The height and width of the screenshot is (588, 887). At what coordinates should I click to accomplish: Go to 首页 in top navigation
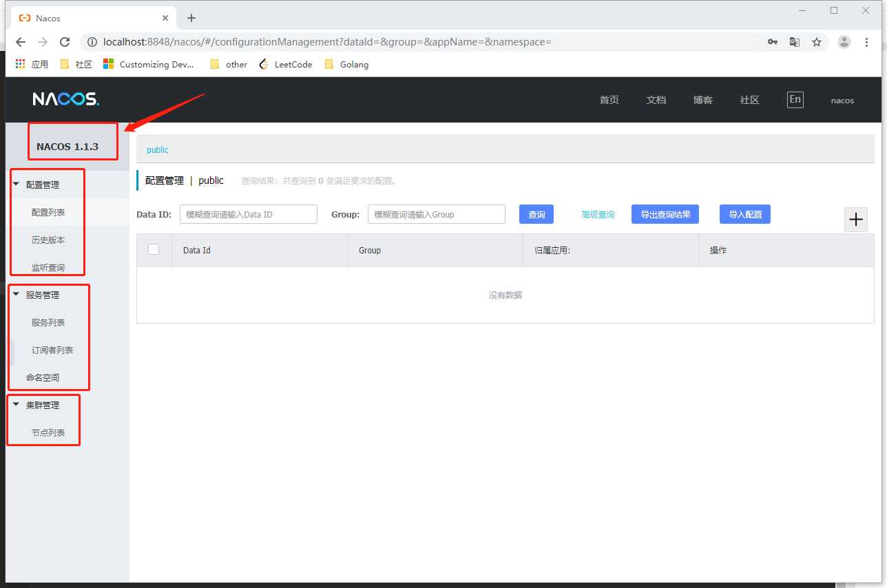609,100
